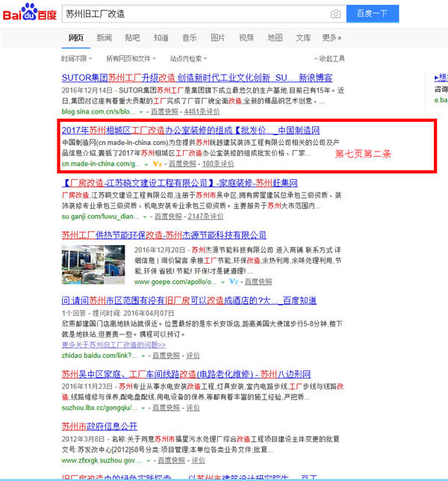Open 百度快照 for zhidao.baidu.com result

coord(166,356)
